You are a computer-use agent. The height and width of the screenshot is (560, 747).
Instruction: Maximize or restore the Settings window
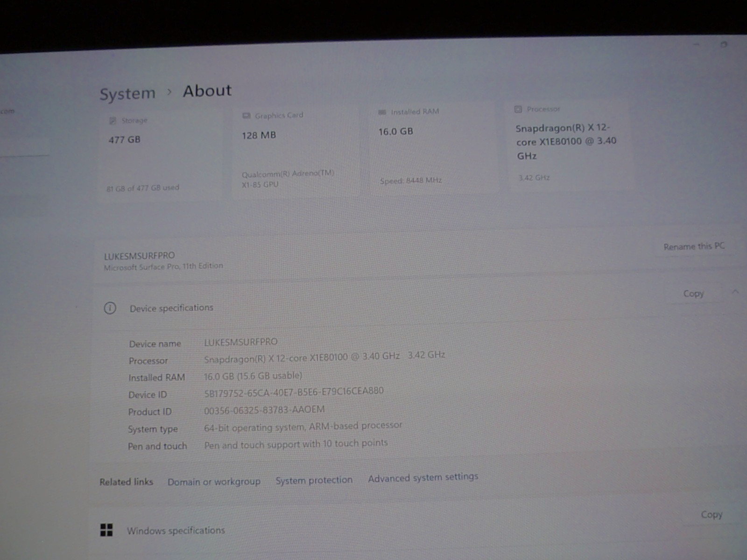click(x=724, y=45)
